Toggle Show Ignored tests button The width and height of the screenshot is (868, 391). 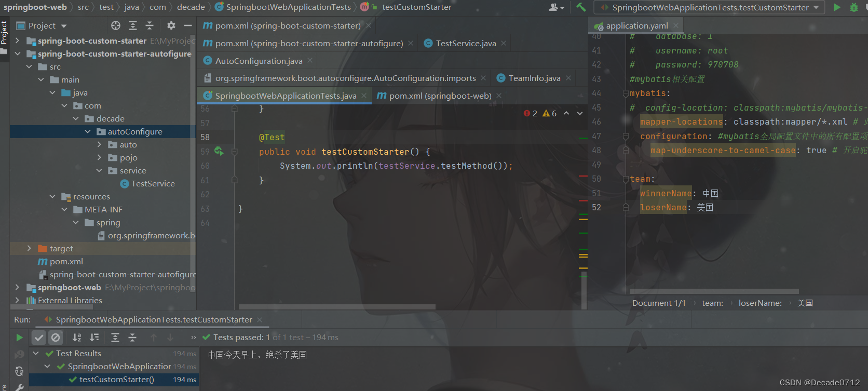(x=56, y=338)
